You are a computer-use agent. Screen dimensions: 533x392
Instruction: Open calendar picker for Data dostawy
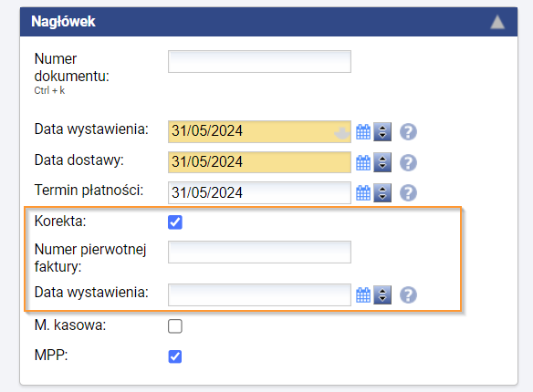pyautogui.click(x=363, y=162)
